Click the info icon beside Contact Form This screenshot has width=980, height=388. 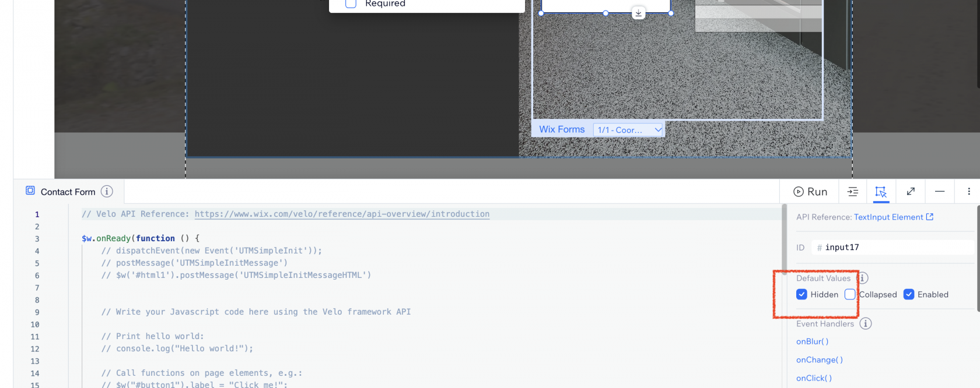pos(107,192)
